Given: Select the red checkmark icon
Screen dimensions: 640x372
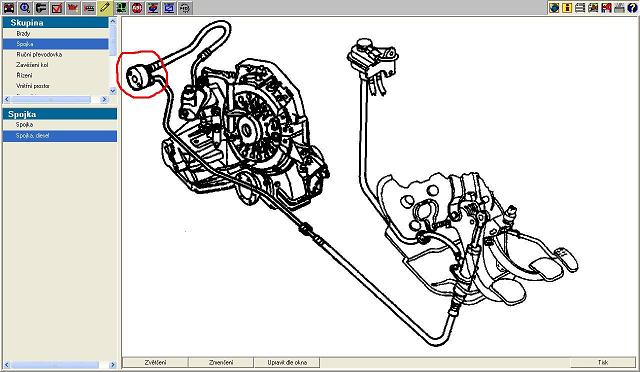Looking at the screenshot, I should click(57, 8).
